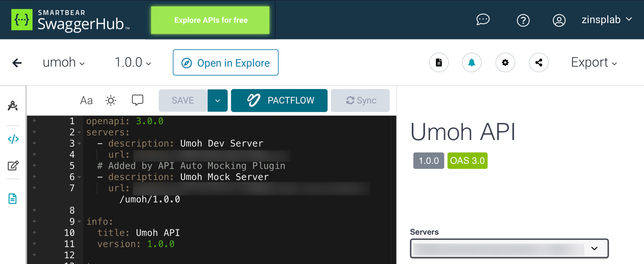Show the document view sidebar icon
Screen dimensions: 644x264
pos(12,199)
